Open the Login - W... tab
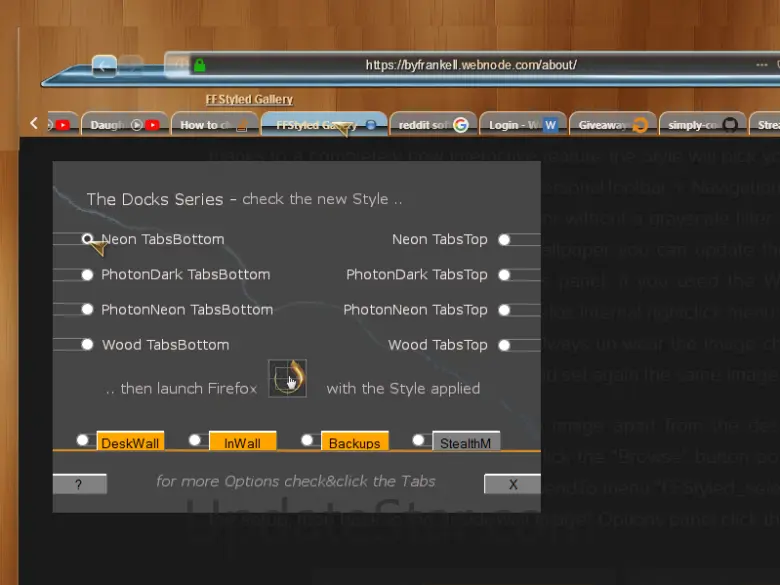The height and width of the screenshot is (585, 780). 523,125
